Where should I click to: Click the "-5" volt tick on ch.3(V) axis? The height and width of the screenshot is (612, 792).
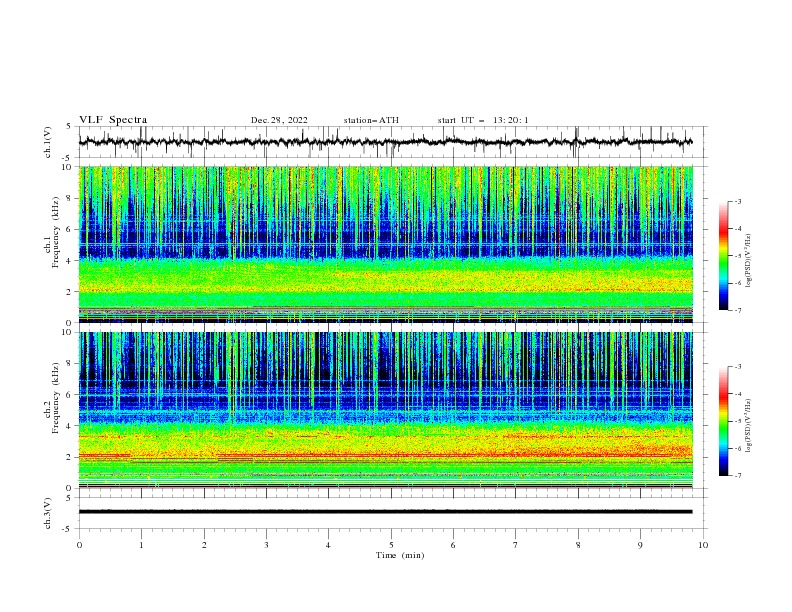(x=67, y=529)
